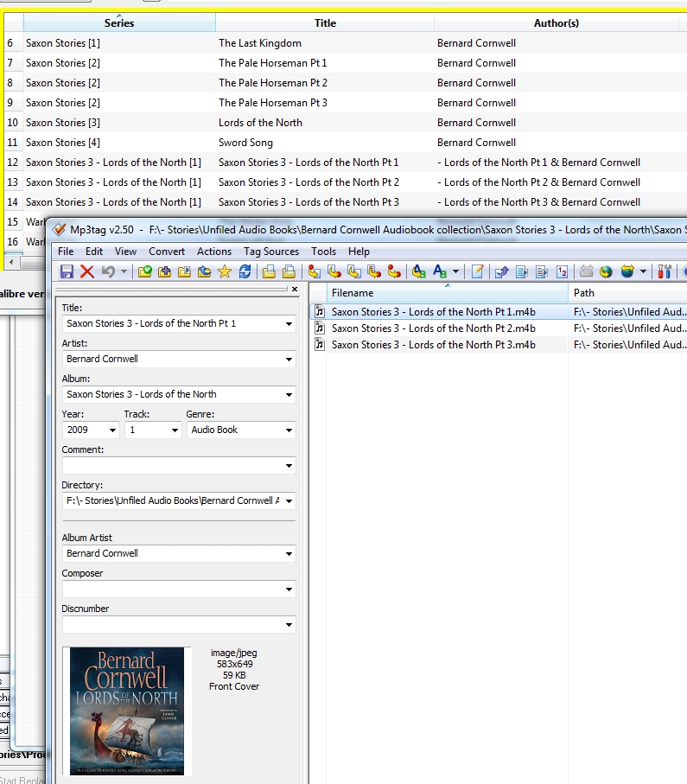Image resolution: width=687 pixels, height=784 pixels.
Task: Click the Text file - Tag converter icon
Action: point(374,271)
